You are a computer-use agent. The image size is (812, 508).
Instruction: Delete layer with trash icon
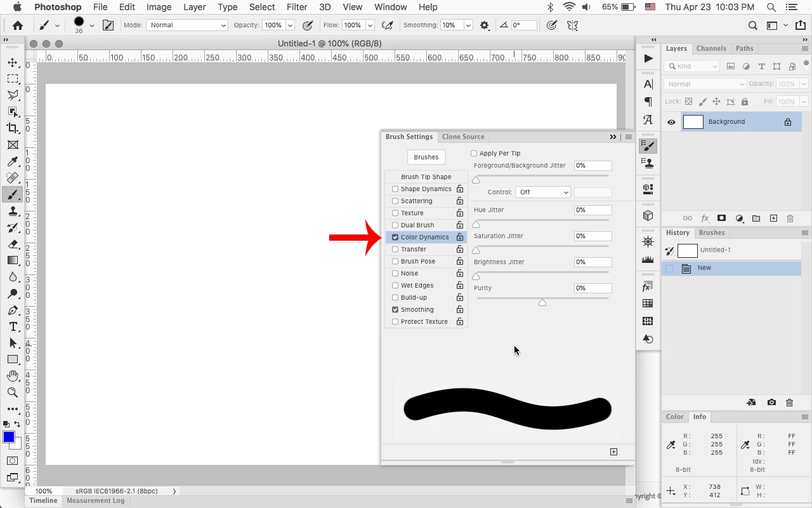[790, 218]
